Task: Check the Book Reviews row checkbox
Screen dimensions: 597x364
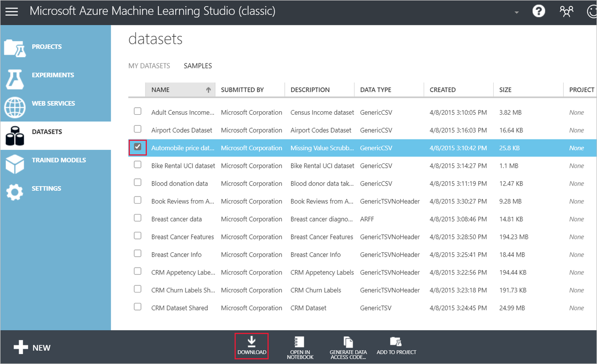Action: point(138,200)
